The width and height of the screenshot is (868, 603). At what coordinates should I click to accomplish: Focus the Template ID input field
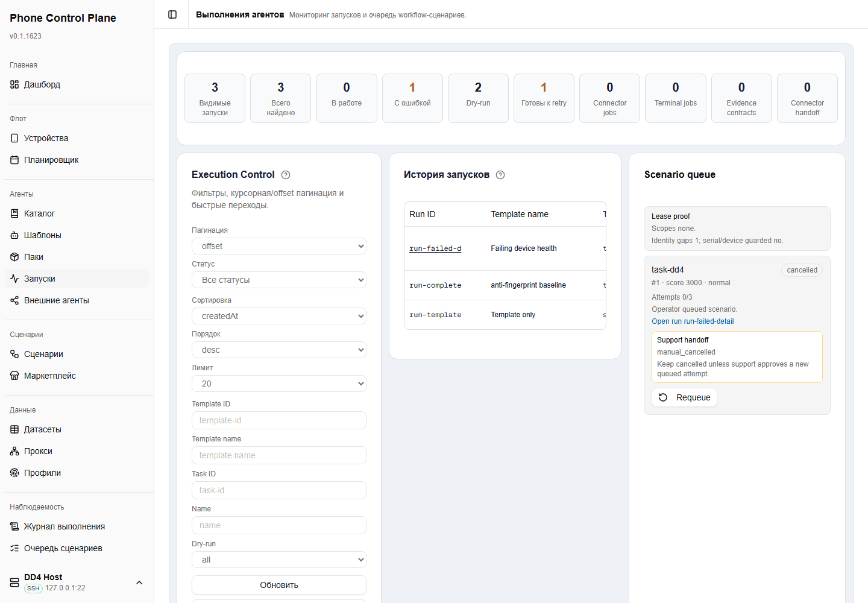pyautogui.click(x=279, y=420)
